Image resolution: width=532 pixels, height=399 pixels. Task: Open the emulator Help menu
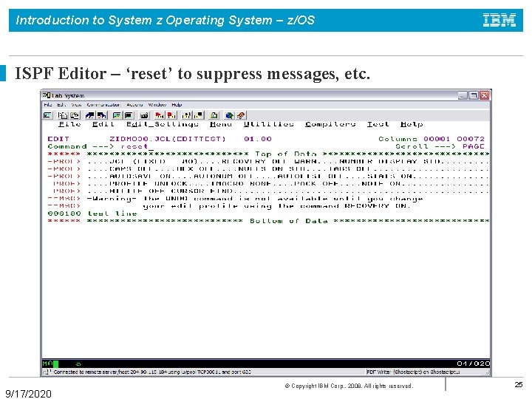click(177, 105)
